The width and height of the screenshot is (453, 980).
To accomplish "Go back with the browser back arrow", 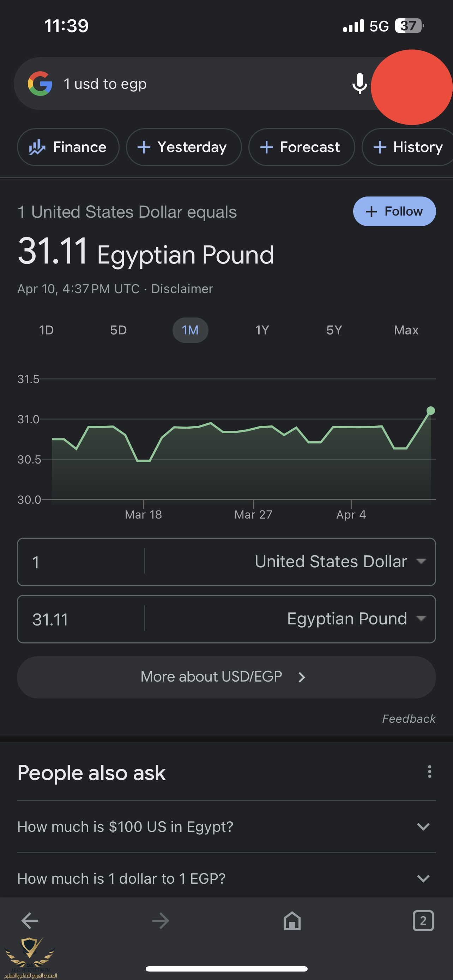I will point(30,921).
